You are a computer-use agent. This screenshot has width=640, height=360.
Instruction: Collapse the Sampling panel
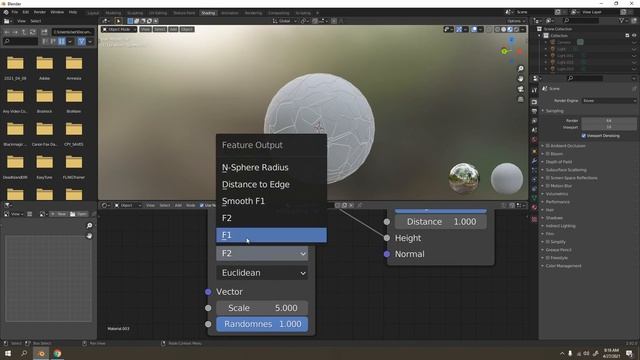pyautogui.click(x=553, y=111)
